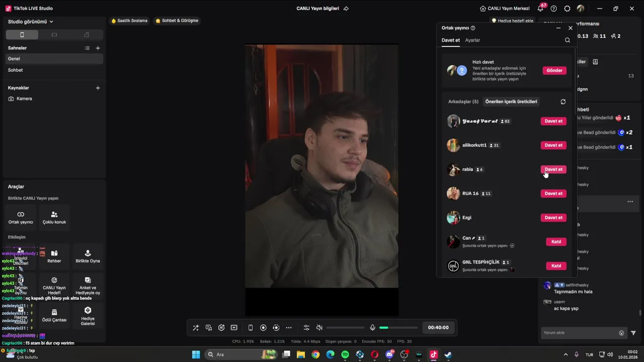Invite Yusuf Varal with Davet et
The image size is (644, 362).
553,121
